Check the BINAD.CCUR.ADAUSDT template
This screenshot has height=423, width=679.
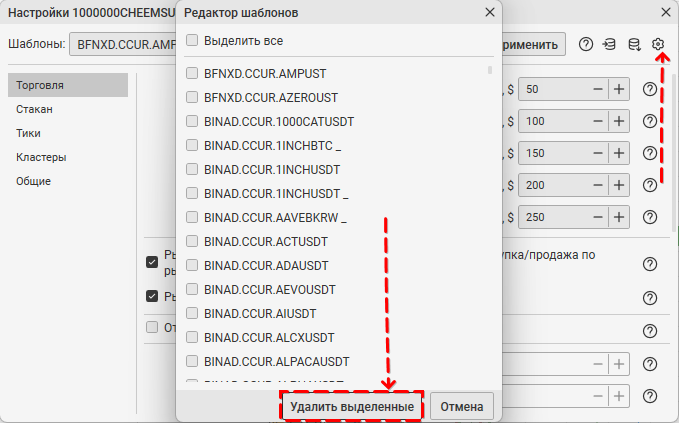coord(192,265)
